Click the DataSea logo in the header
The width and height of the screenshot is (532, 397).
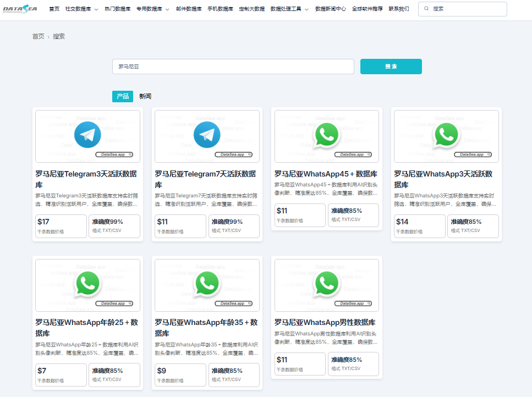point(20,9)
